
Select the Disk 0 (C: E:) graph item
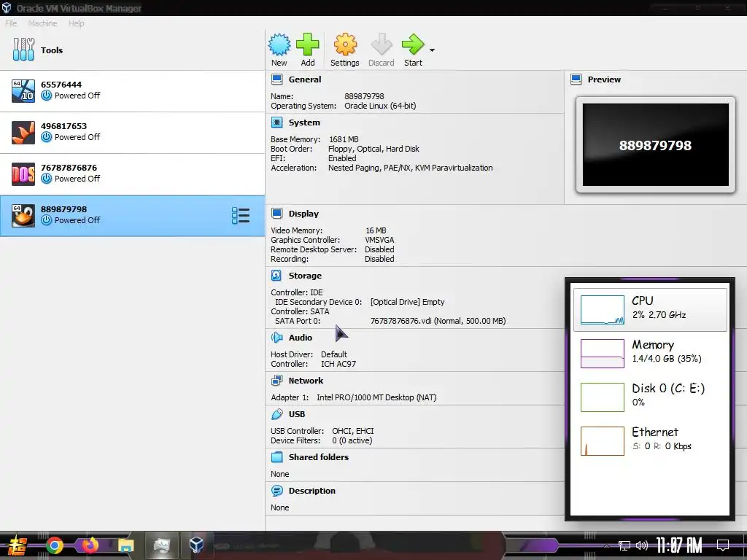[650, 397]
